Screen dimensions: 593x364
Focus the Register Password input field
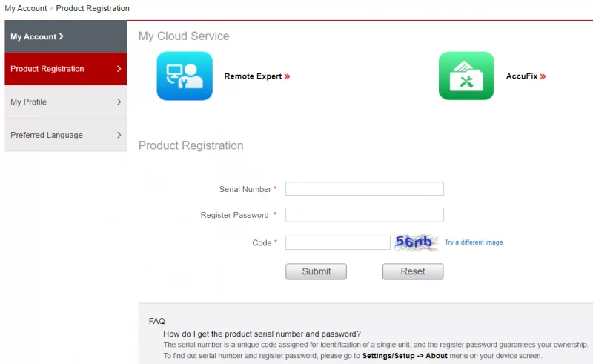pos(364,215)
